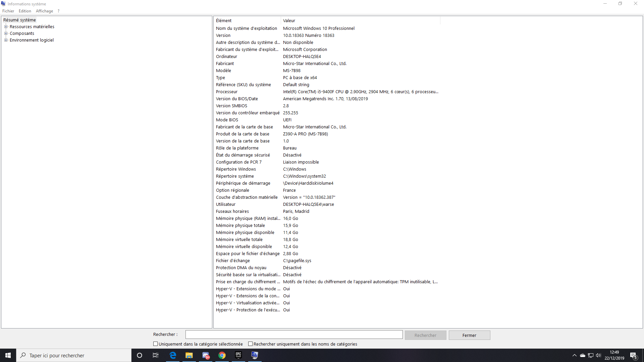Expand Ressources matérielles tree node
Image resolution: width=644 pixels, height=362 pixels.
[6, 26]
